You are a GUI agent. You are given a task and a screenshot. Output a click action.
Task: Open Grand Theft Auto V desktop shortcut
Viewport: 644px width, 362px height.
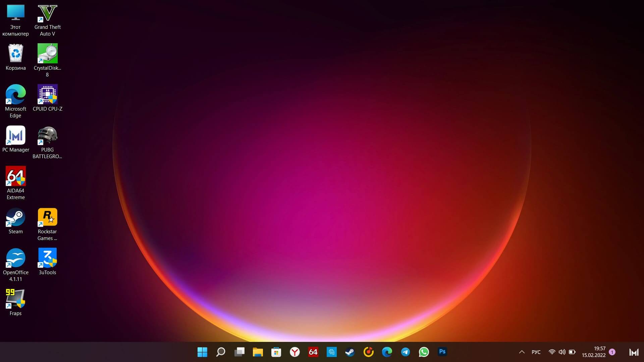pos(47,14)
